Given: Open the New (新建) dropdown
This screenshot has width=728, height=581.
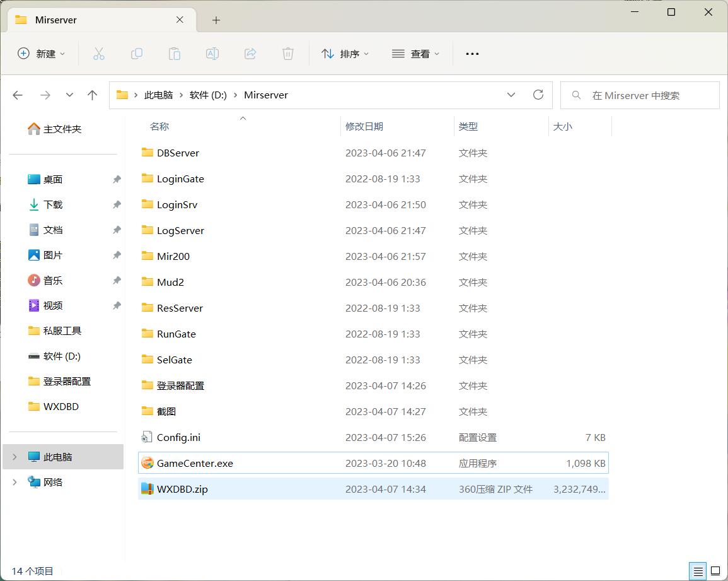Looking at the screenshot, I should 42,54.
